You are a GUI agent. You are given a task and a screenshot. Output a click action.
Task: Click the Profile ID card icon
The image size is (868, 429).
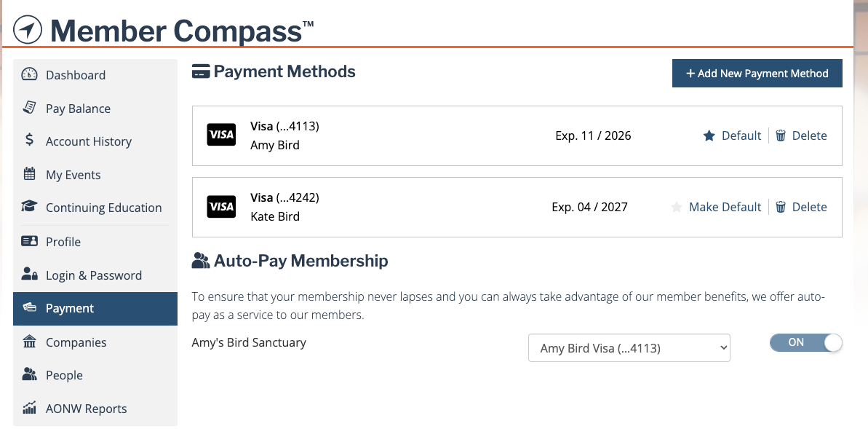tap(29, 241)
